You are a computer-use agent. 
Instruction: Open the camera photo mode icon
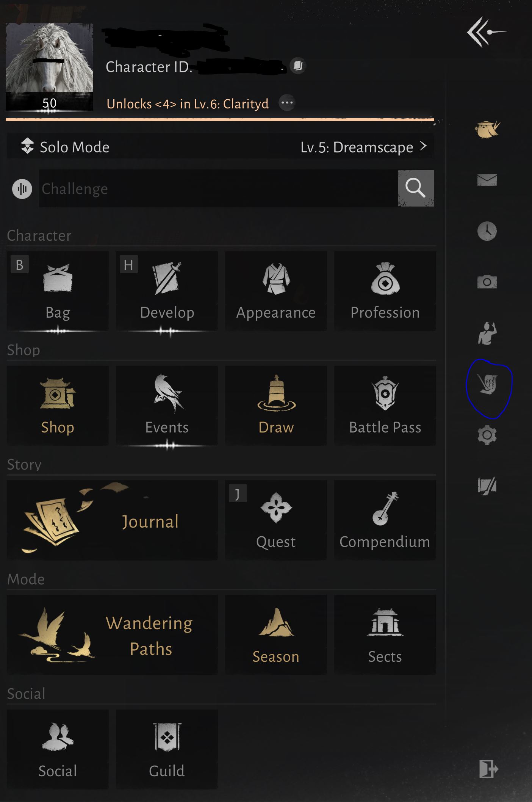coord(487,282)
